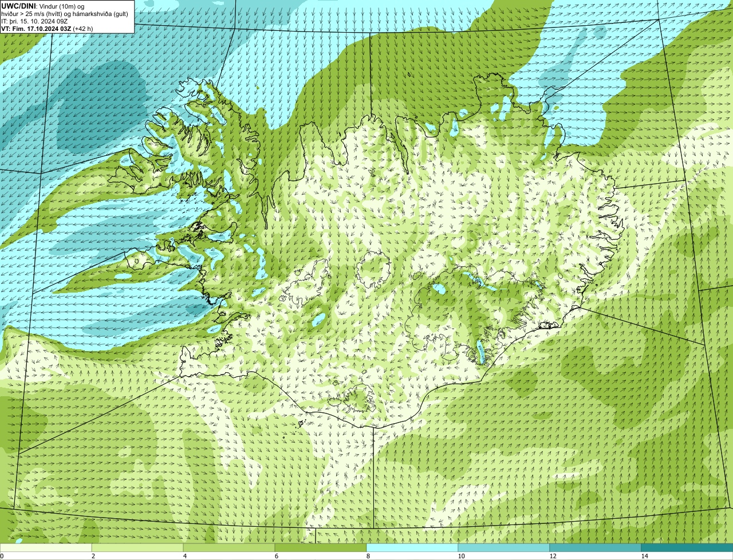Click the "hviður > 25 m/s (hvítt)" description line
Screen dimensions: 733x560
pos(65,14)
